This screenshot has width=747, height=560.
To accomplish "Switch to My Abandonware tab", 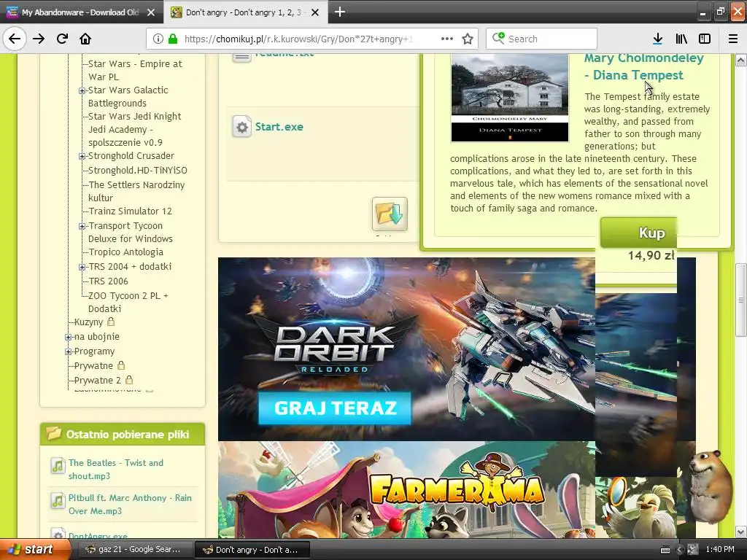I will click(x=81, y=12).
